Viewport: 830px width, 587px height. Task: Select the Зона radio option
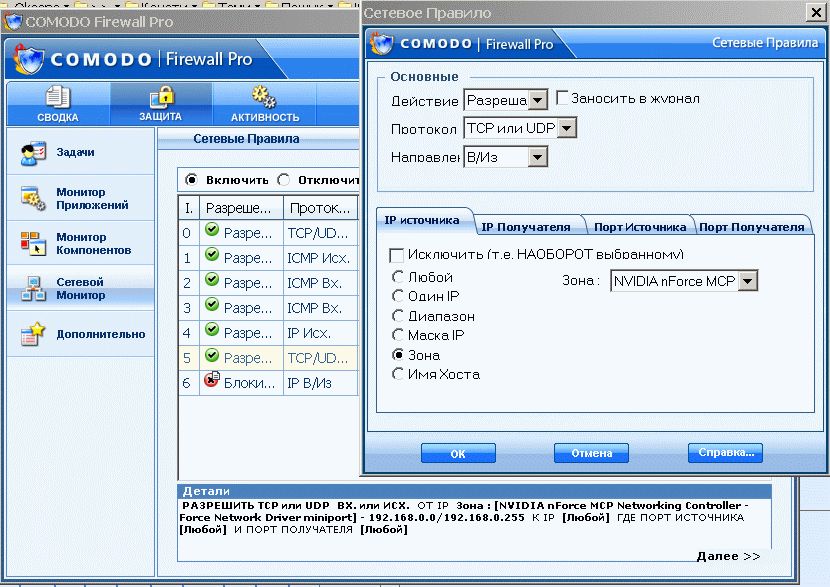(x=398, y=354)
